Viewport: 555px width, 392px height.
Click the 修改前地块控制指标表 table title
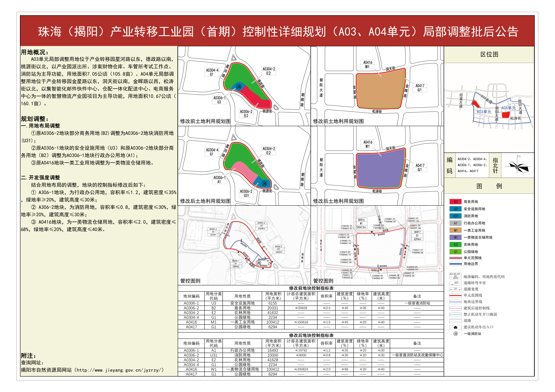tap(311, 288)
